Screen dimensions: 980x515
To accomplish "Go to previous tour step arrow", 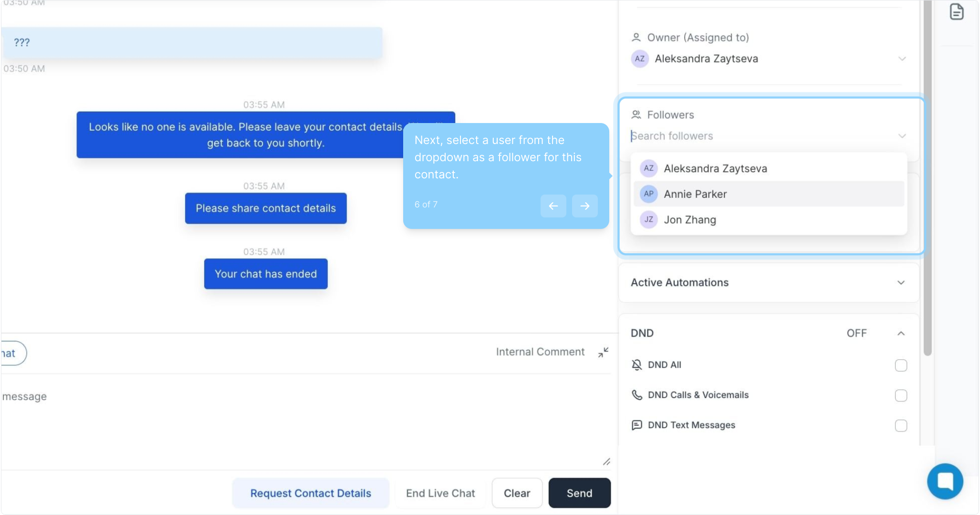I will tap(553, 206).
